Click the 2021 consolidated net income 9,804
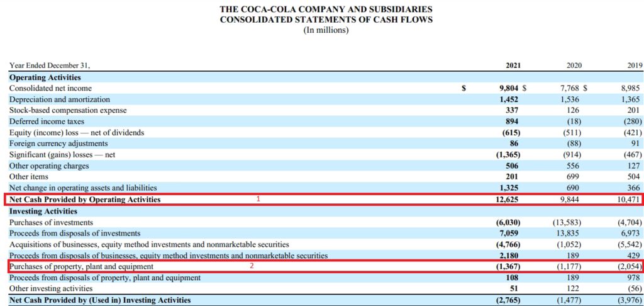 (x=510, y=89)
